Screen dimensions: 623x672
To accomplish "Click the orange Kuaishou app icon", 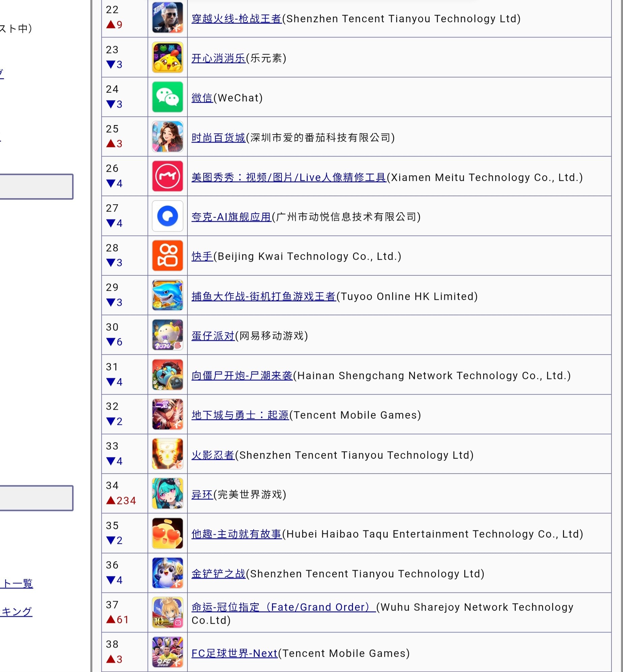I will point(168,255).
